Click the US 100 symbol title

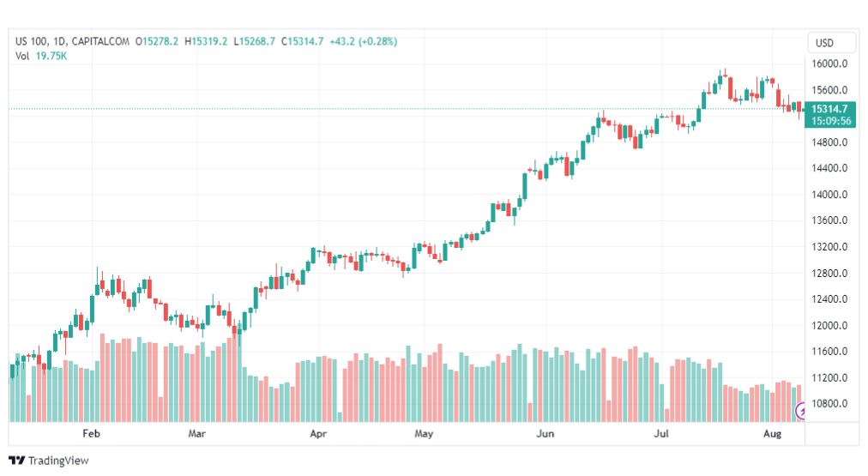pyautogui.click(x=32, y=41)
